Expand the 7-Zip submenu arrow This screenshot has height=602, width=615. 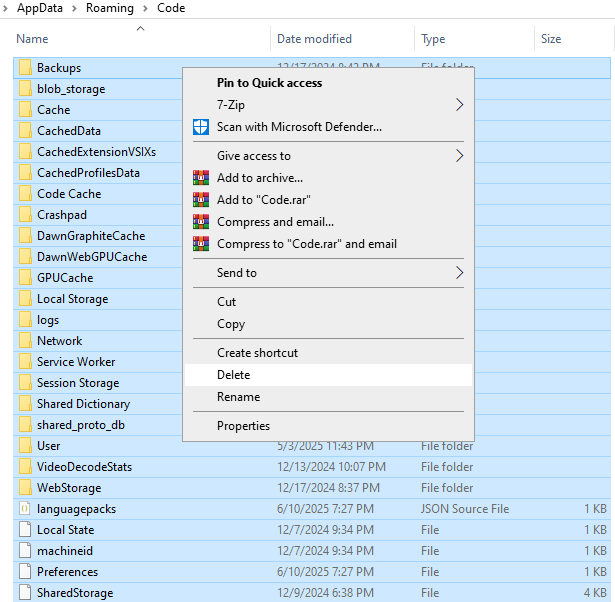460,105
